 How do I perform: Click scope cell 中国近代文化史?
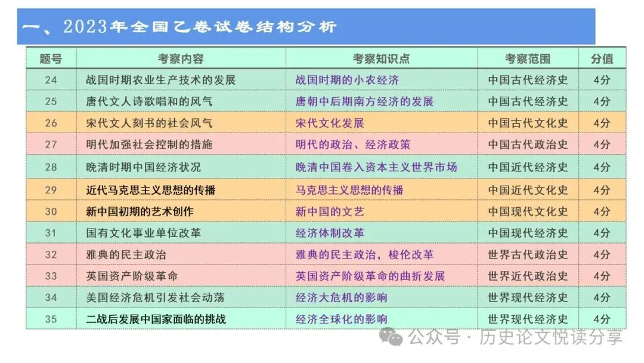(528, 189)
